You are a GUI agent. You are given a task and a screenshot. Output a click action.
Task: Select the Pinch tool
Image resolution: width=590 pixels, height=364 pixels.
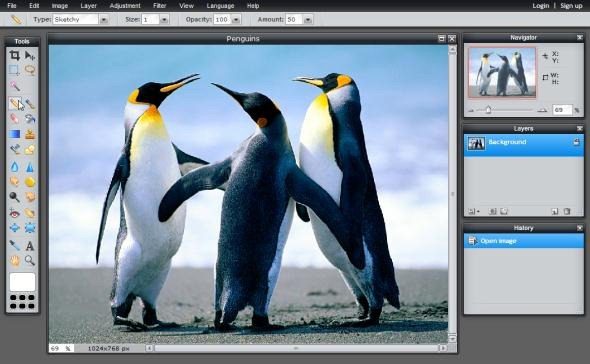(x=30, y=228)
